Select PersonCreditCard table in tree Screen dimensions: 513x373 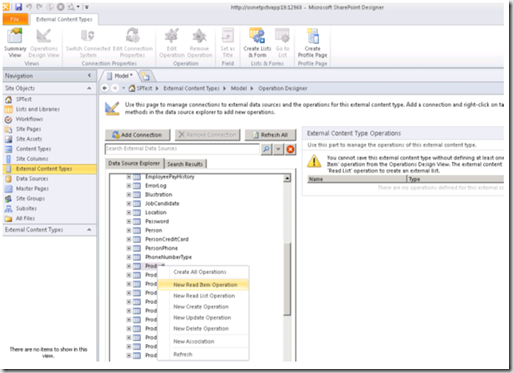167,239
